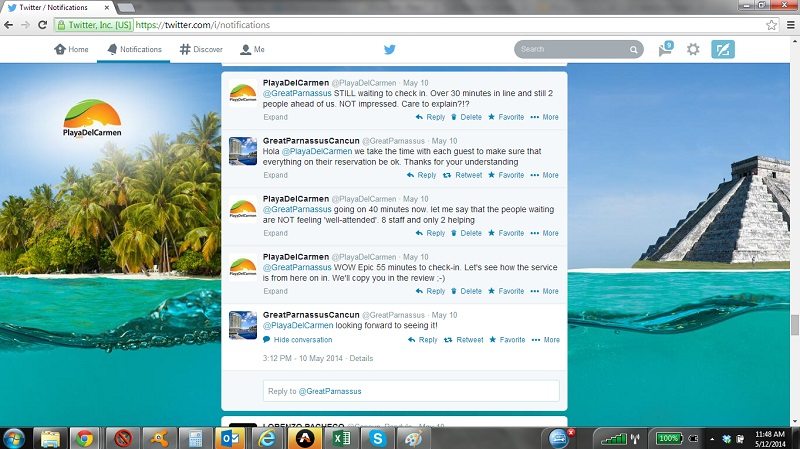The width and height of the screenshot is (800, 449).
Task: Open Paint palette taskbar icon
Action: [x=413, y=438]
